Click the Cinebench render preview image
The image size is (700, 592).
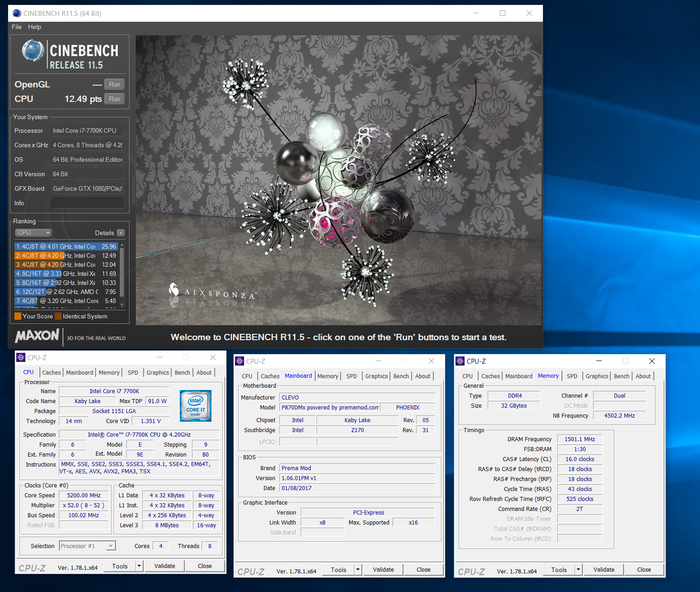pos(339,180)
